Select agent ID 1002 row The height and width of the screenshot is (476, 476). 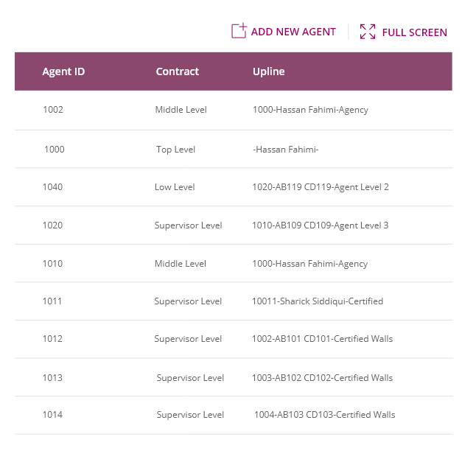pos(234,111)
